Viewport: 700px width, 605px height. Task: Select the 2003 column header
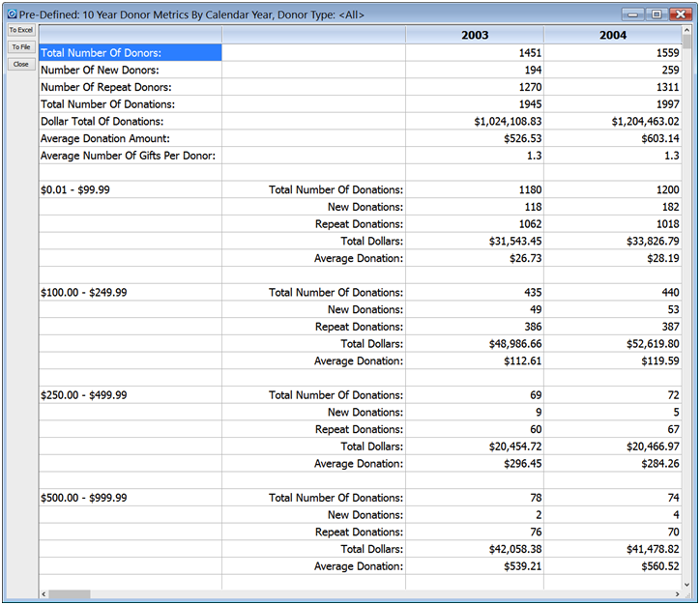475,35
